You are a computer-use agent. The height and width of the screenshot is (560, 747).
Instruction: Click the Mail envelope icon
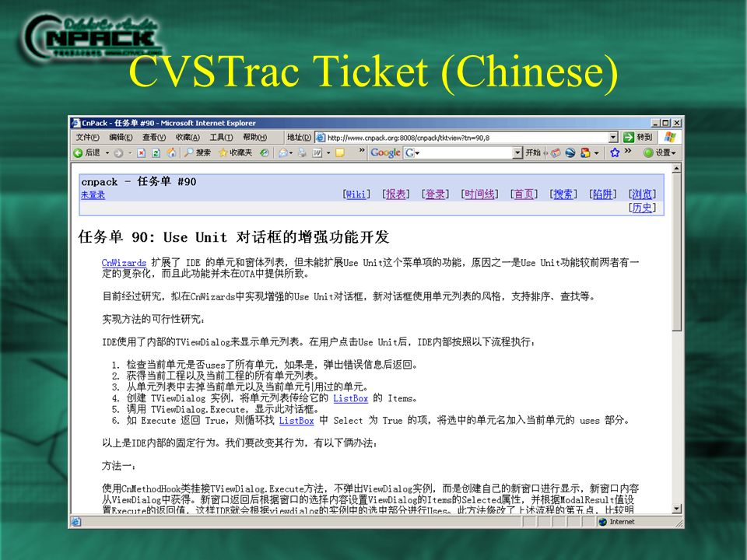[283, 152]
